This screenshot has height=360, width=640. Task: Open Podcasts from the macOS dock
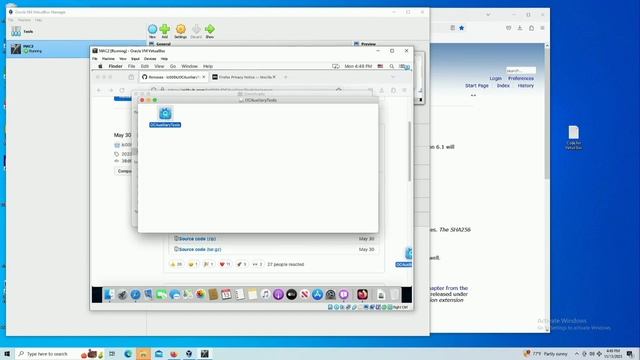coord(278,294)
